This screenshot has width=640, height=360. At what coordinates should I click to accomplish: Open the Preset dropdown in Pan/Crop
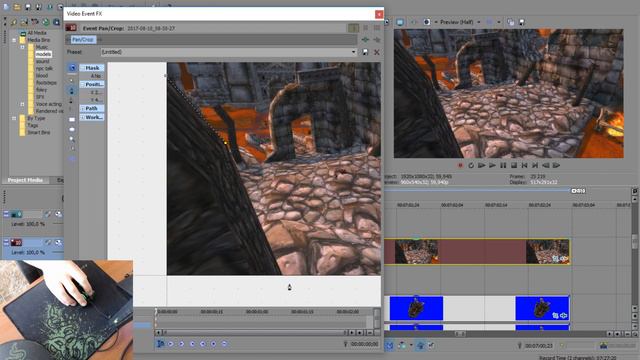pos(353,52)
